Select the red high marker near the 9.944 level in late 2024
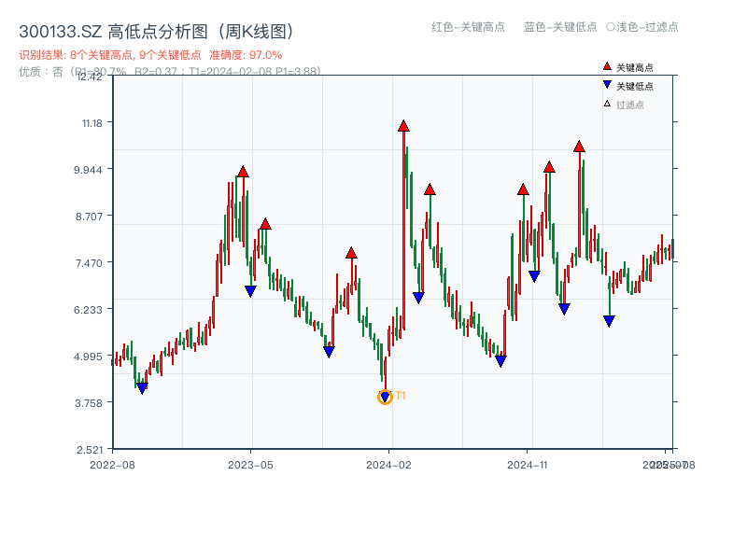The image size is (747, 560). tap(547, 170)
